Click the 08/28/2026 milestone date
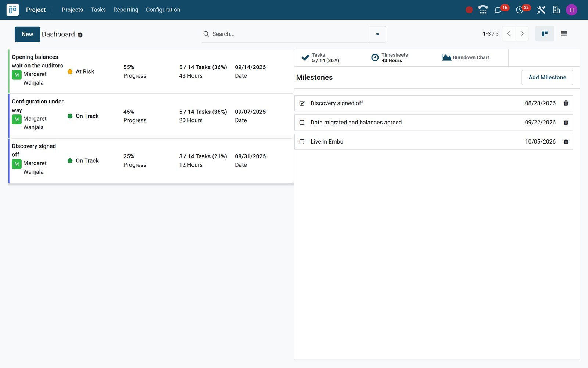This screenshot has height=368, width=588. click(540, 103)
